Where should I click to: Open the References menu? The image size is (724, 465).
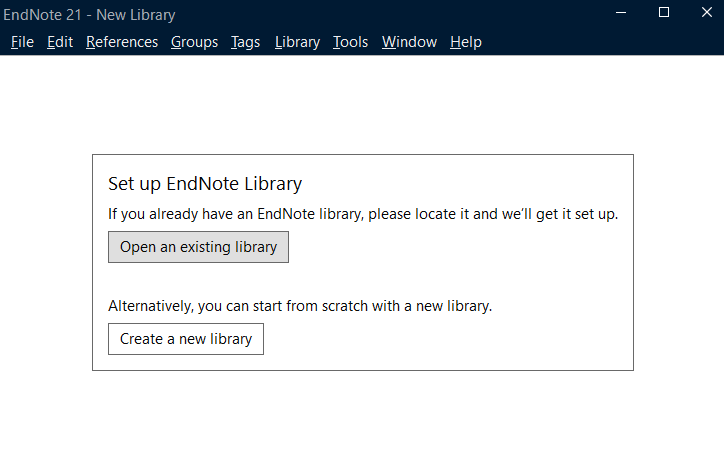tap(122, 42)
